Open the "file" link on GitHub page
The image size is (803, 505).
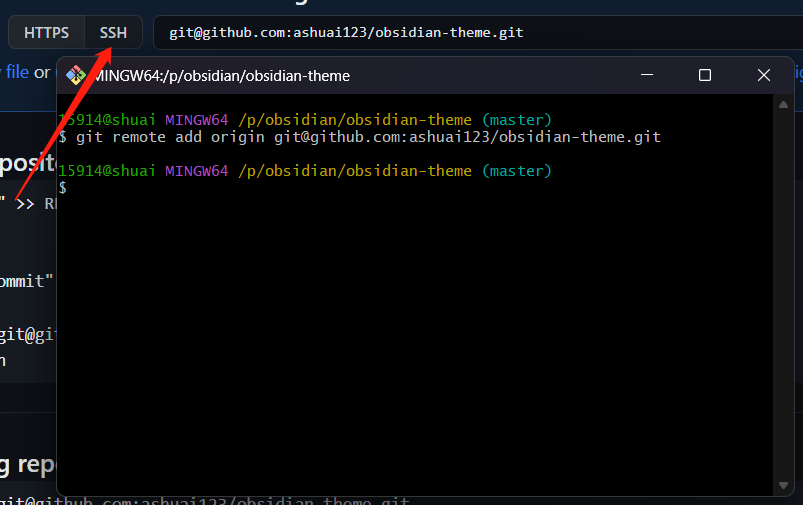17,72
